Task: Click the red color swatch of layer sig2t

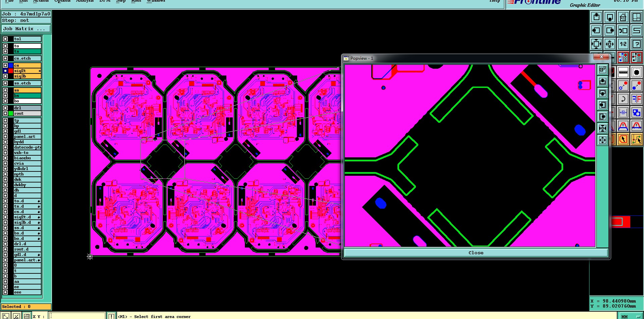Action: tap(11, 71)
